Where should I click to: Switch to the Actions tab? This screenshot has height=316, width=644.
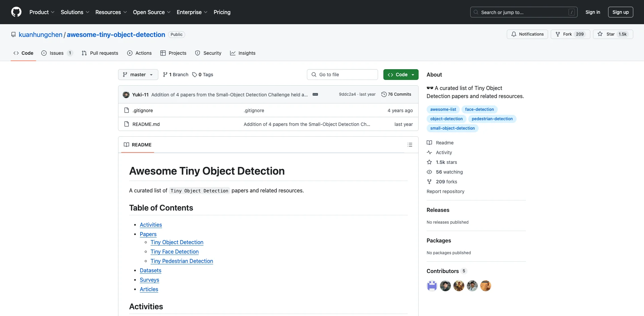coord(140,53)
